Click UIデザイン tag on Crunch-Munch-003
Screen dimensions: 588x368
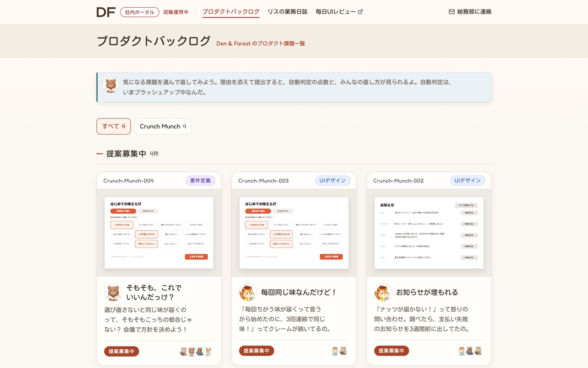click(333, 181)
